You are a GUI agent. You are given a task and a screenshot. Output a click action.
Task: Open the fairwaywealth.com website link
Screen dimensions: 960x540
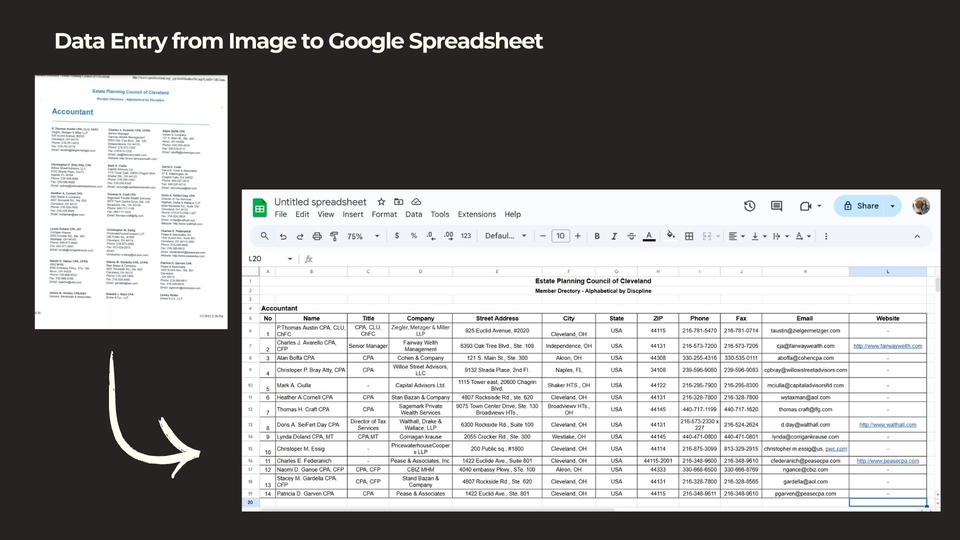pyautogui.click(x=887, y=346)
